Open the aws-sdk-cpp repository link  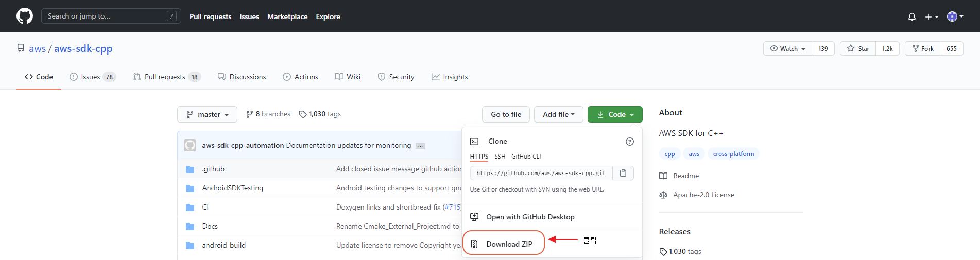(x=83, y=48)
